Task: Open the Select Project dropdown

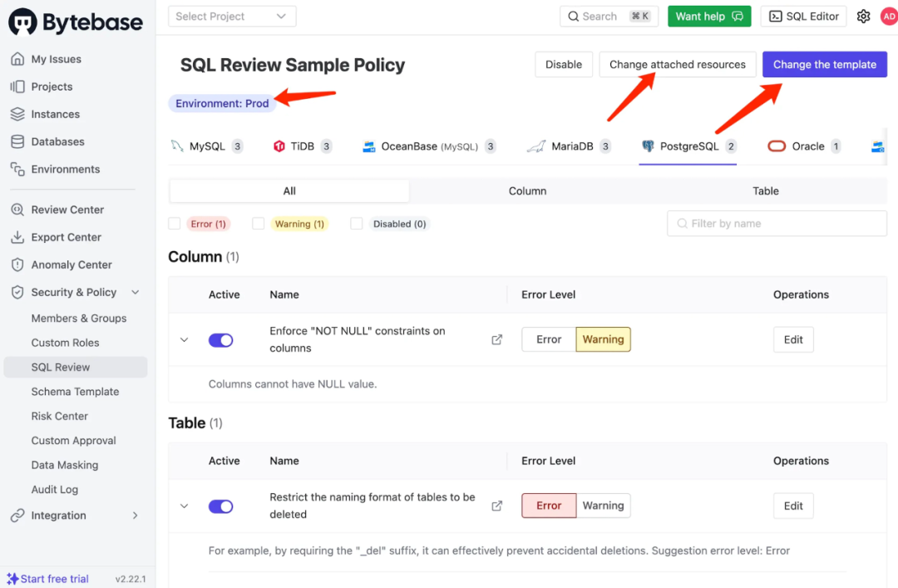Action: (x=232, y=17)
